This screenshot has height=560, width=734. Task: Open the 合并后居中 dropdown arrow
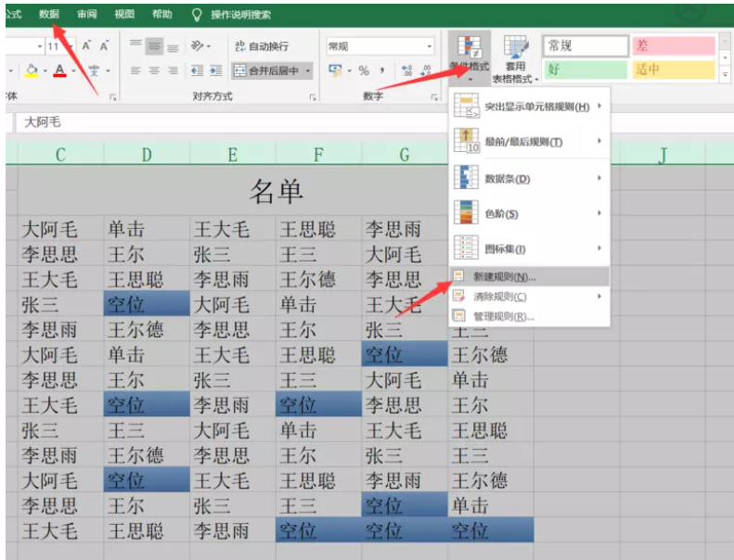pos(308,71)
